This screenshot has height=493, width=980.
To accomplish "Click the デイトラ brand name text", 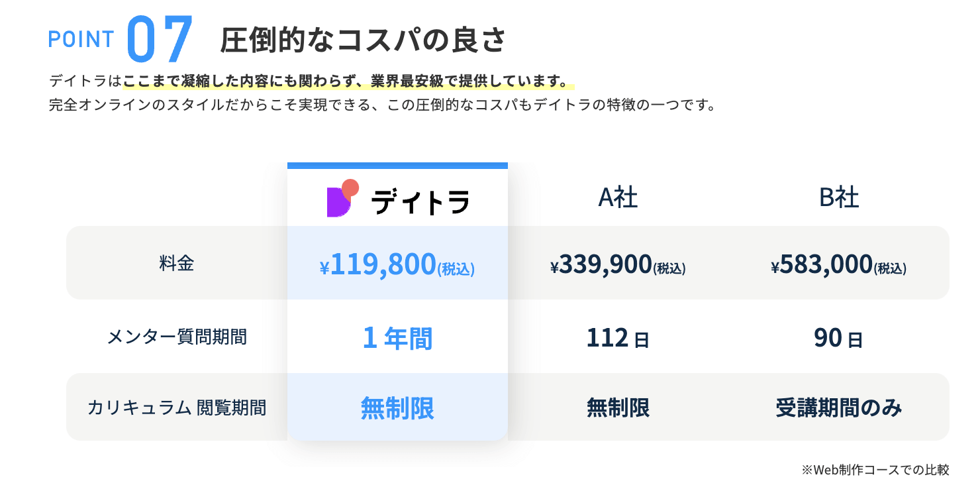I will pos(420,201).
